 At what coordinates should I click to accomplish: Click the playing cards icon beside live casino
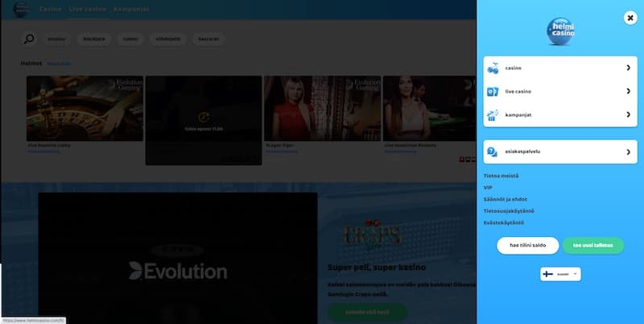pyautogui.click(x=493, y=91)
